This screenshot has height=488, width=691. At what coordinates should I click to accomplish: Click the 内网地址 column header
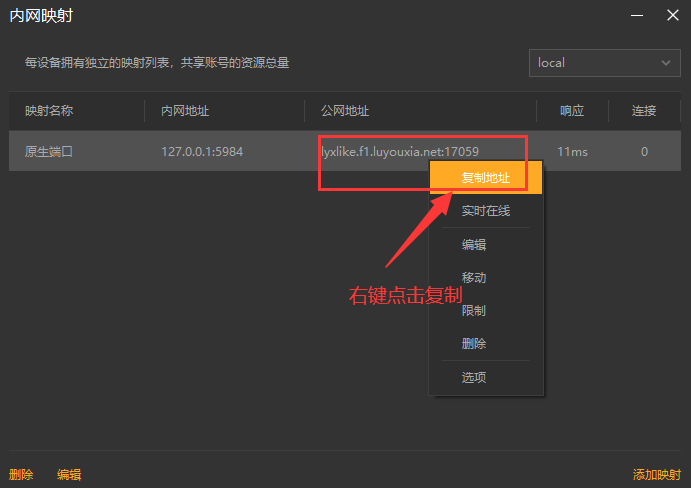[185, 111]
